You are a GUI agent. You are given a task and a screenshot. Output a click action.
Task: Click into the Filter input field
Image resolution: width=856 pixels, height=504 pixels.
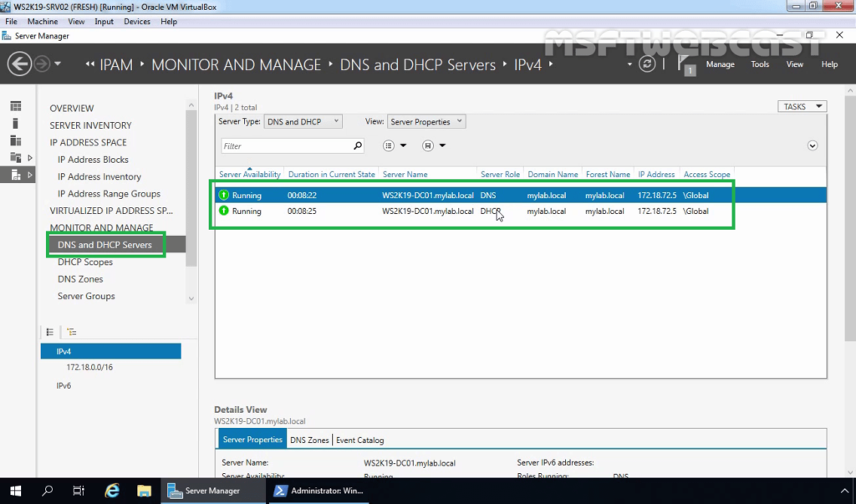[x=287, y=145]
